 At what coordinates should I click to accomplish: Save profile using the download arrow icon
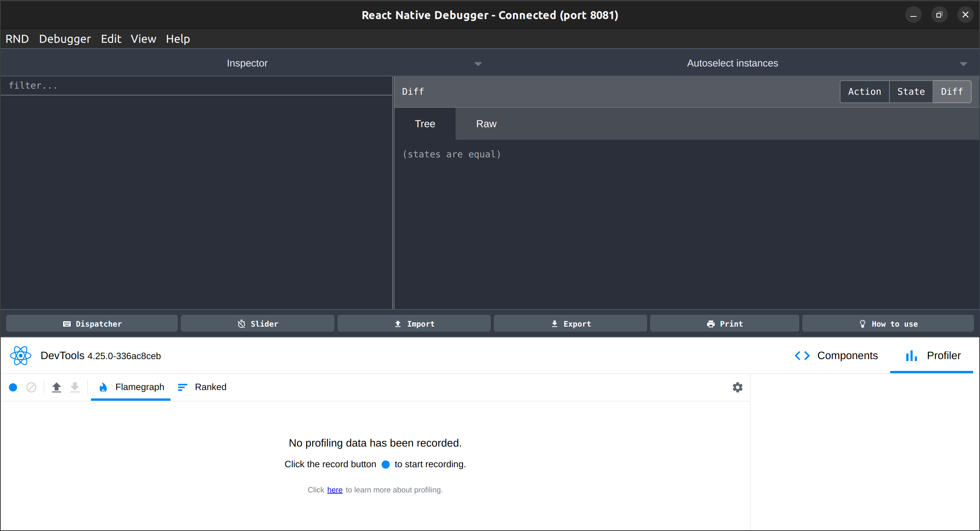75,387
